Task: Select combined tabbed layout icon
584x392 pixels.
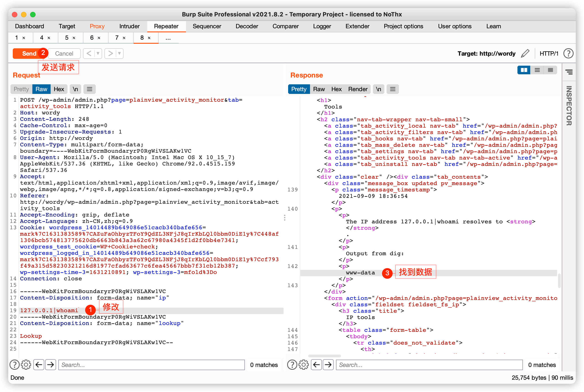Action: [550, 70]
